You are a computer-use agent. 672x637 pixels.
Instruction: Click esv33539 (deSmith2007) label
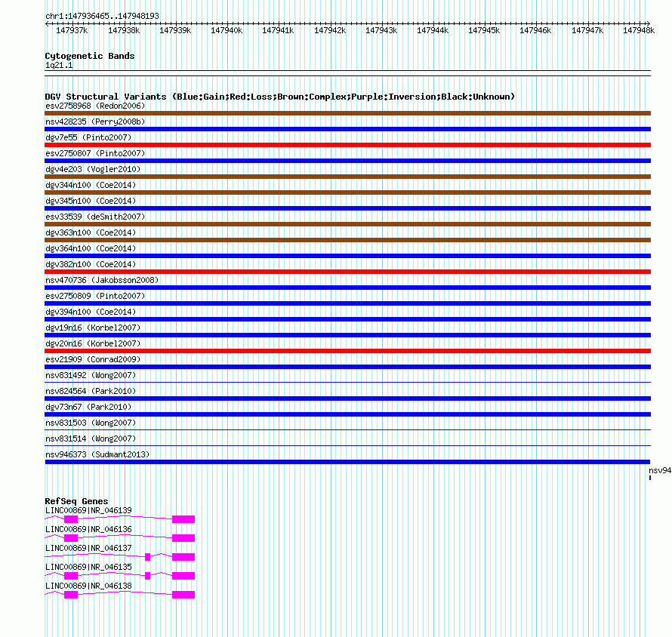pos(95,217)
